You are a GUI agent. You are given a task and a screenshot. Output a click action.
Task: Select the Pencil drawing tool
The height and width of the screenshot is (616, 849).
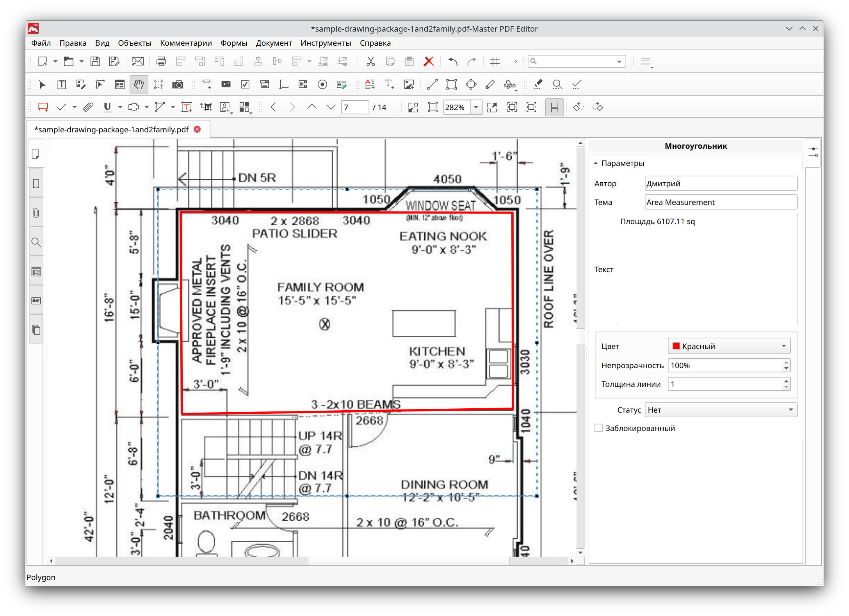[490, 85]
